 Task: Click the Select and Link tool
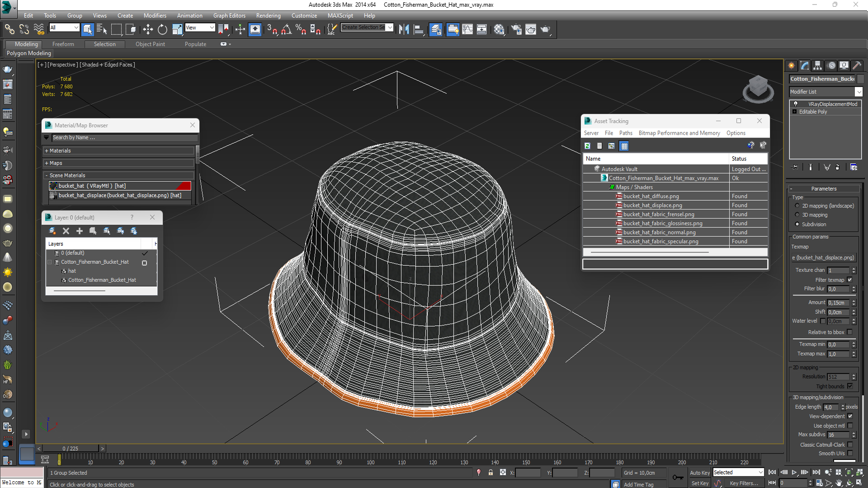9,29
